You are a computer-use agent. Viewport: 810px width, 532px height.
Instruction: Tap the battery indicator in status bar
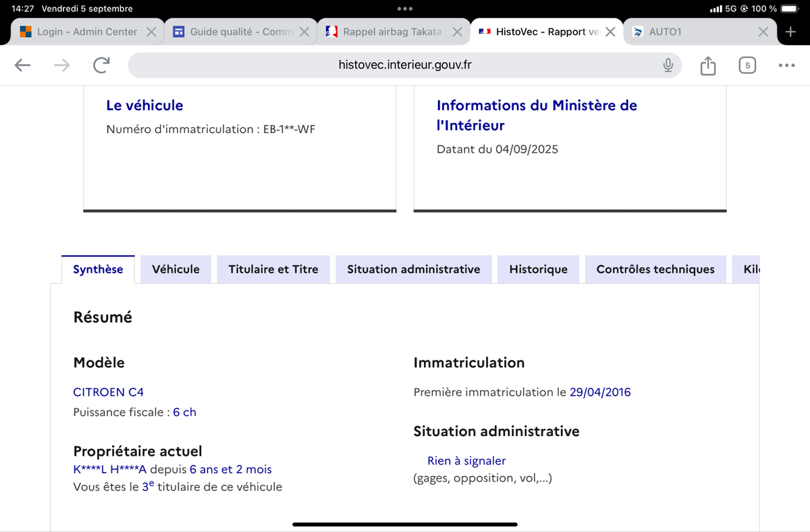click(790, 9)
